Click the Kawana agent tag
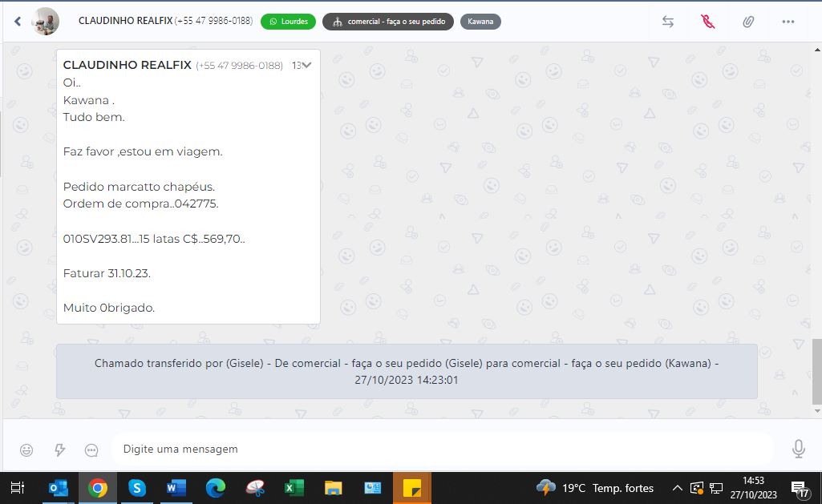822x504 pixels. [480, 22]
